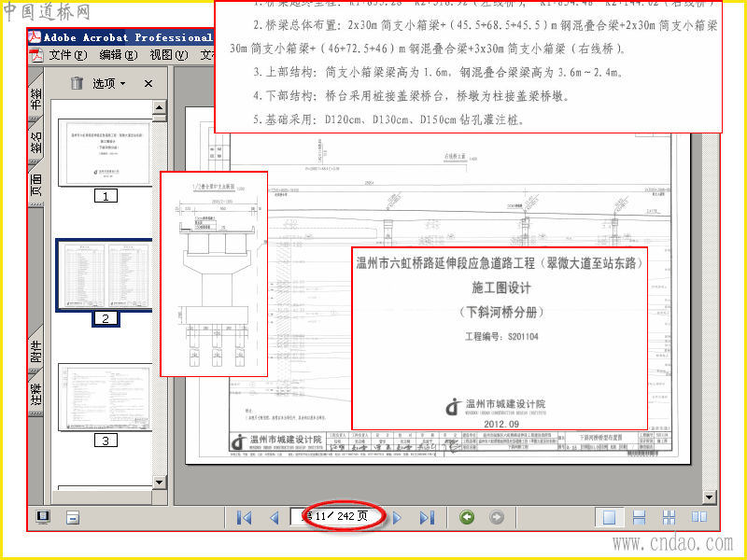Open 编辑(E) menu
This screenshot has width=747, height=560.
tap(119, 55)
